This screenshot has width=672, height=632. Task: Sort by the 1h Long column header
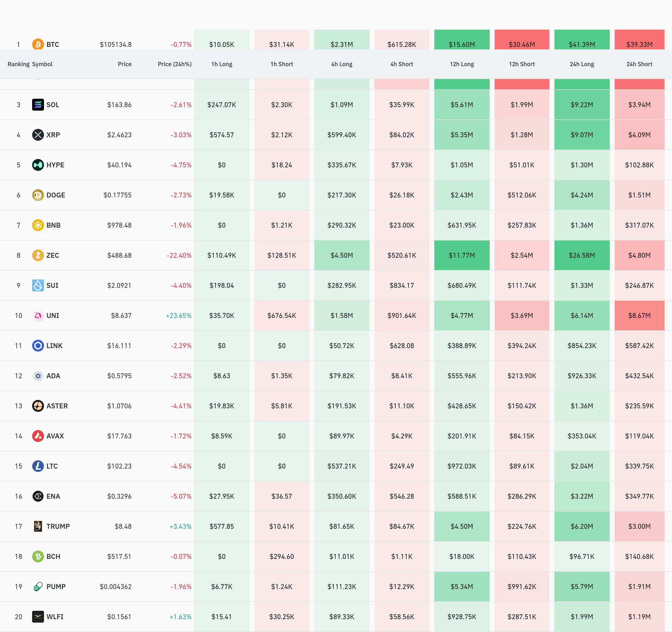222,64
